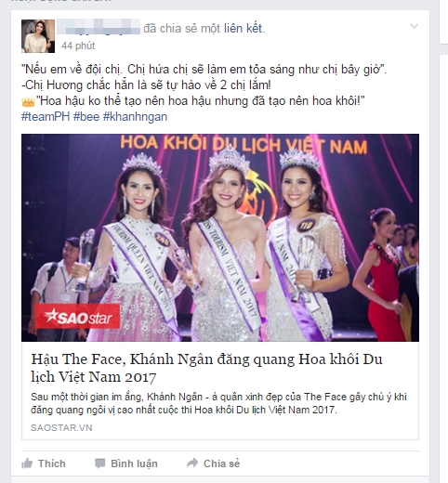Open the post options chevron
The image size is (448, 483).
coord(415,26)
